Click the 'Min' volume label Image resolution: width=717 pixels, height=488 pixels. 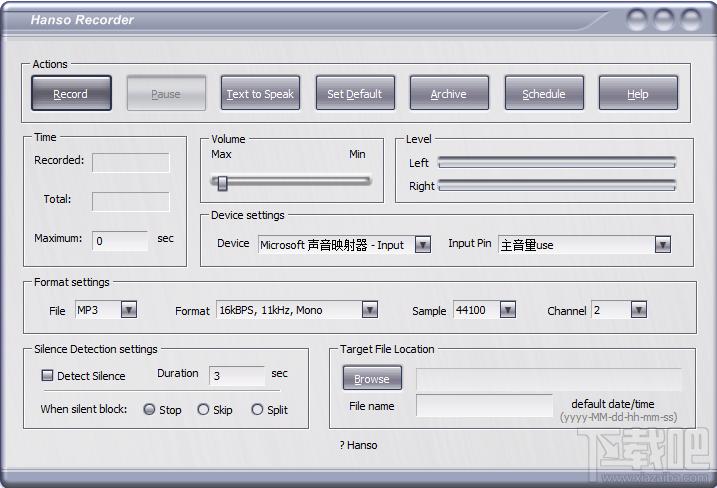click(357, 154)
